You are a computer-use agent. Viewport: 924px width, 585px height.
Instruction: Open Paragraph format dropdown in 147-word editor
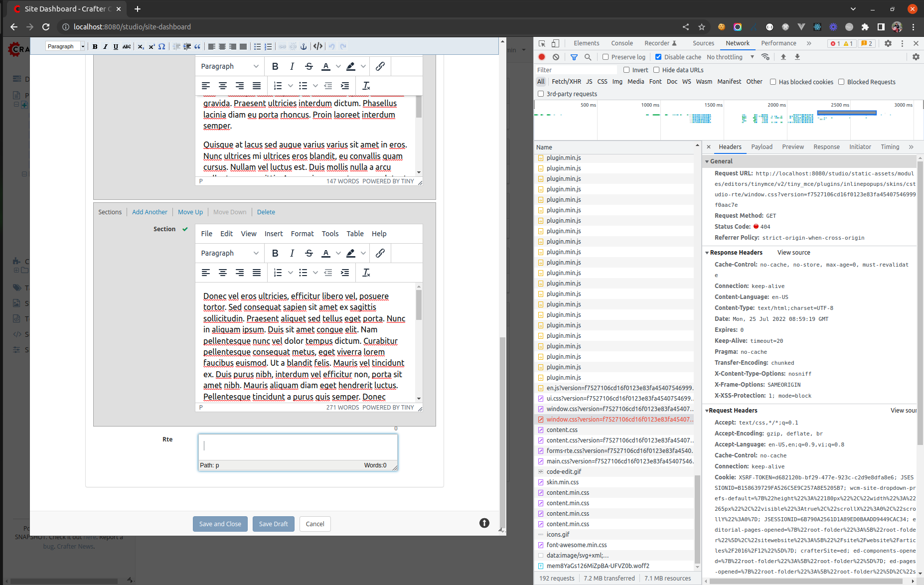tap(230, 66)
